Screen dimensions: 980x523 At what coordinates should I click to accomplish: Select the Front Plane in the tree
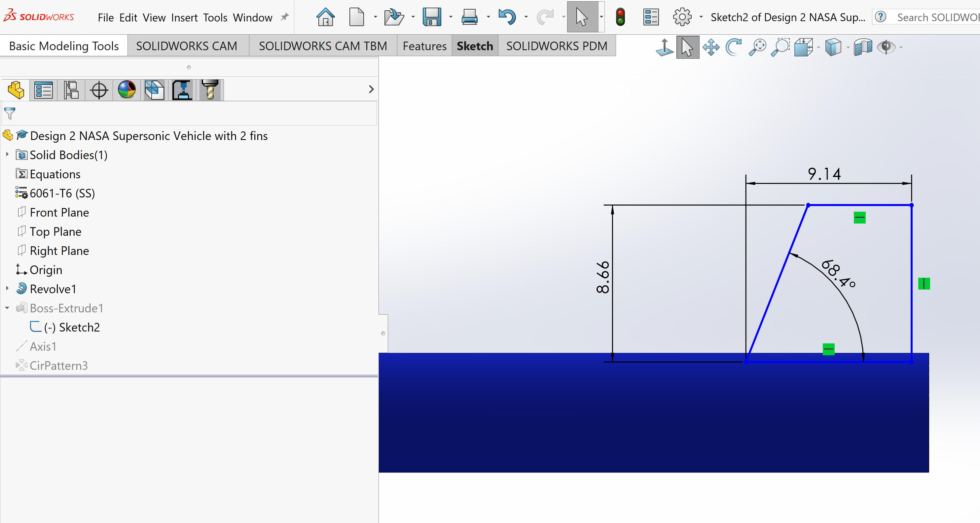pos(59,212)
